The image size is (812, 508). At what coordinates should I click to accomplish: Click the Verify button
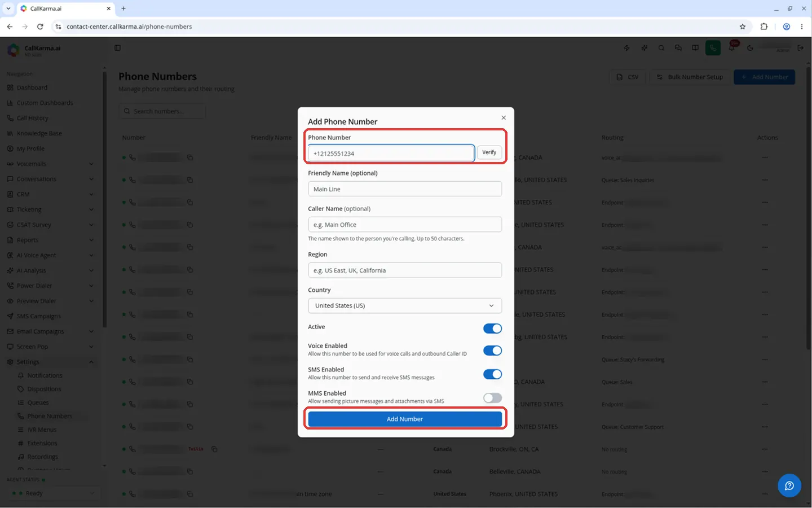pos(489,152)
